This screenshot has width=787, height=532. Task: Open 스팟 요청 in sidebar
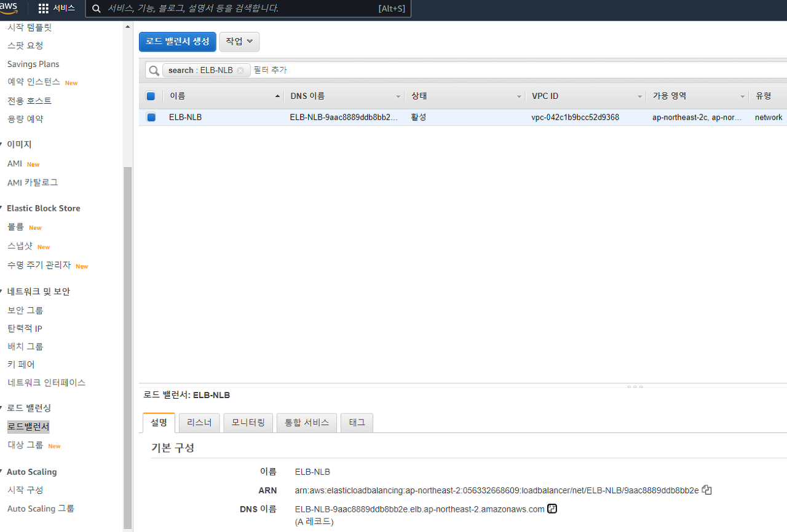tap(25, 46)
